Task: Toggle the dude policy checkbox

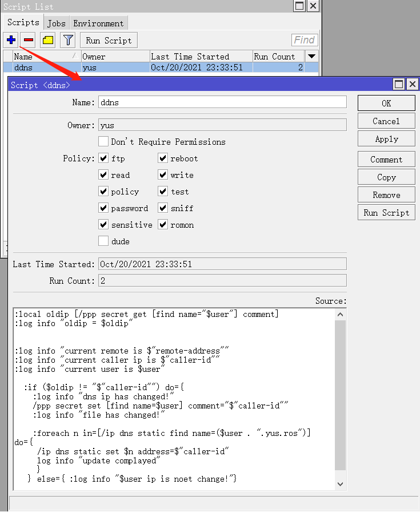Action: (103, 241)
